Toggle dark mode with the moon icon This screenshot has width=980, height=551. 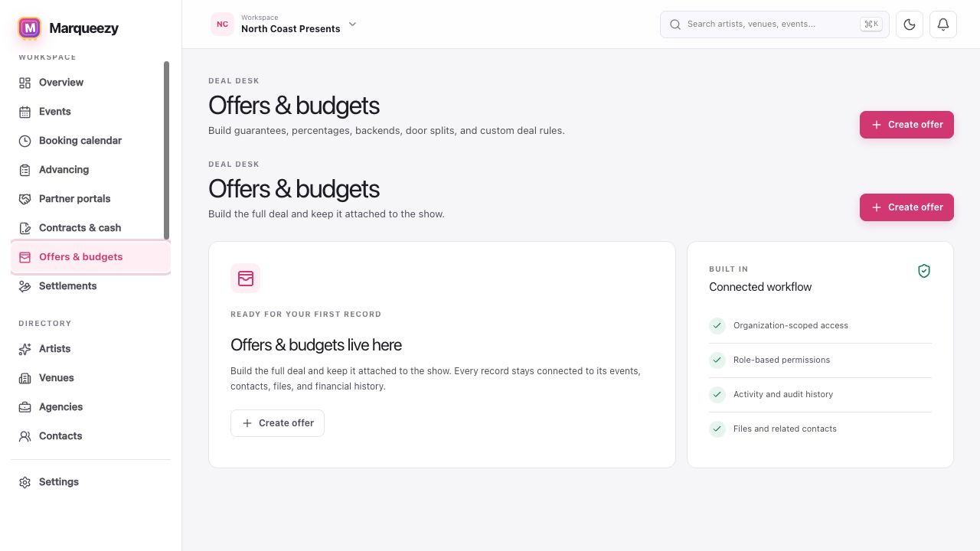(x=910, y=24)
